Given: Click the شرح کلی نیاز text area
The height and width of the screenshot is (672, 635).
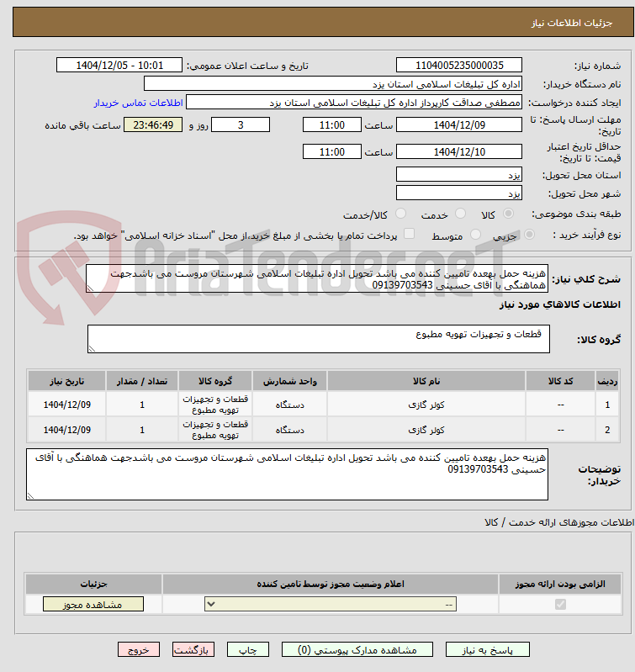Looking at the screenshot, I should click(316, 279).
